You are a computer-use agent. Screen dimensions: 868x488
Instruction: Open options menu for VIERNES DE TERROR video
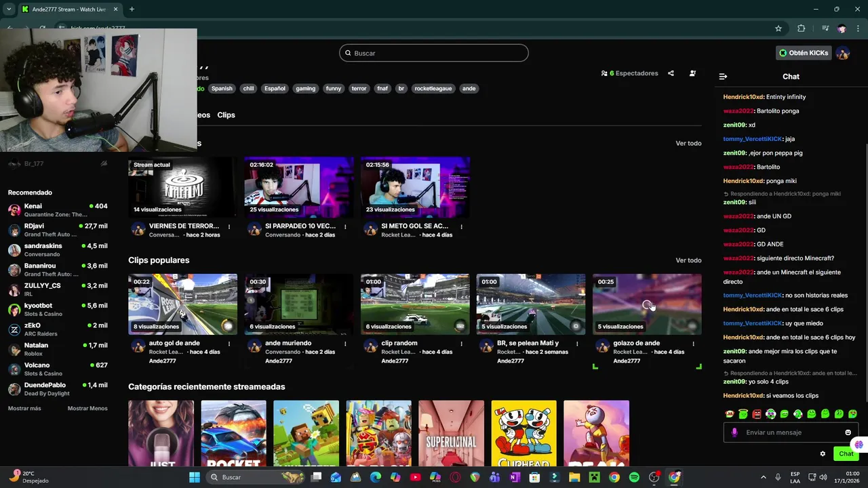[229, 227]
